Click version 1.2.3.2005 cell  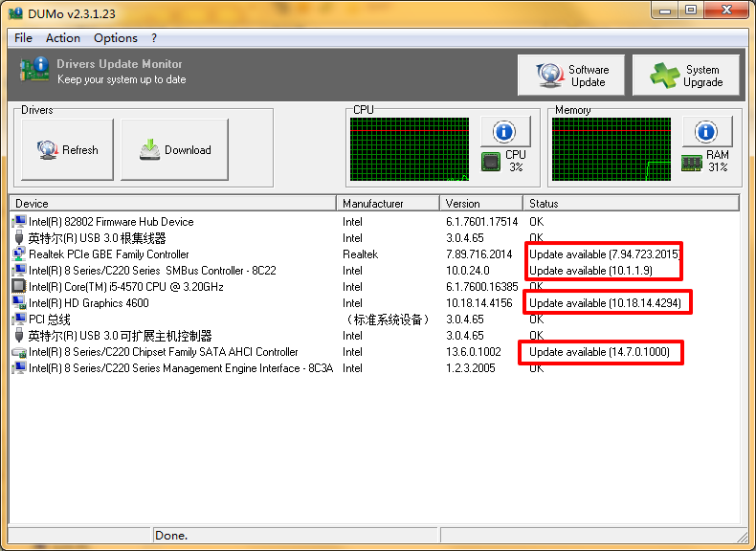(471, 368)
